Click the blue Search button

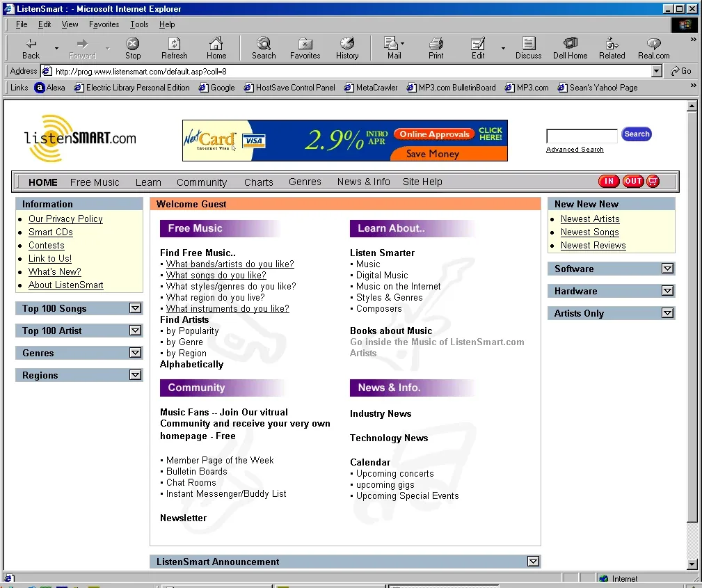click(637, 134)
